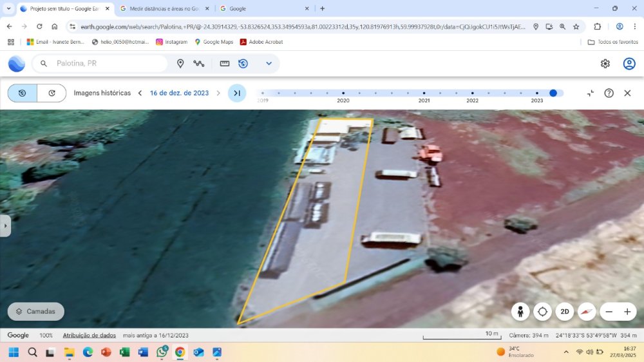The height and width of the screenshot is (362, 644).
Task: Open the Instagram bookmark
Action: [x=172, y=42]
